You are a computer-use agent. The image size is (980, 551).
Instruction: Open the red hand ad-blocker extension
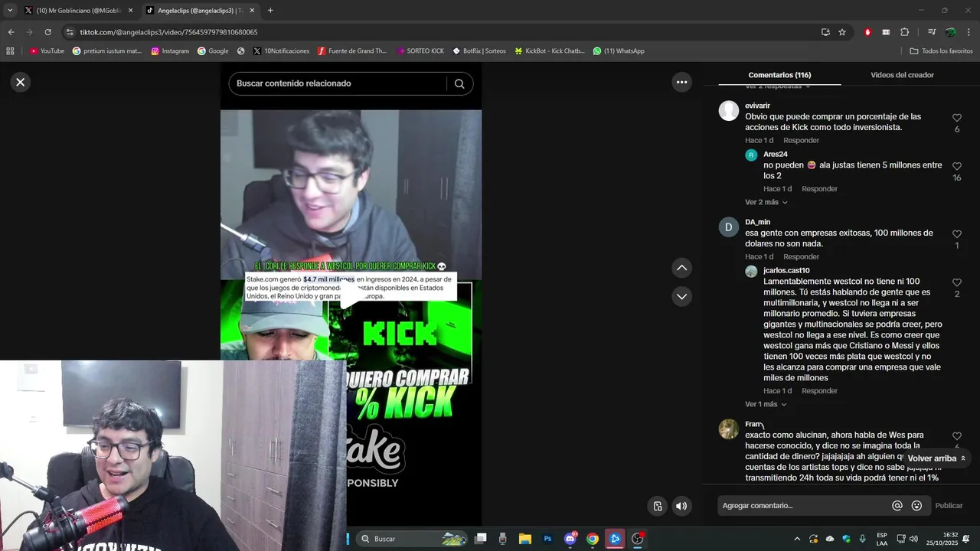[x=867, y=32]
